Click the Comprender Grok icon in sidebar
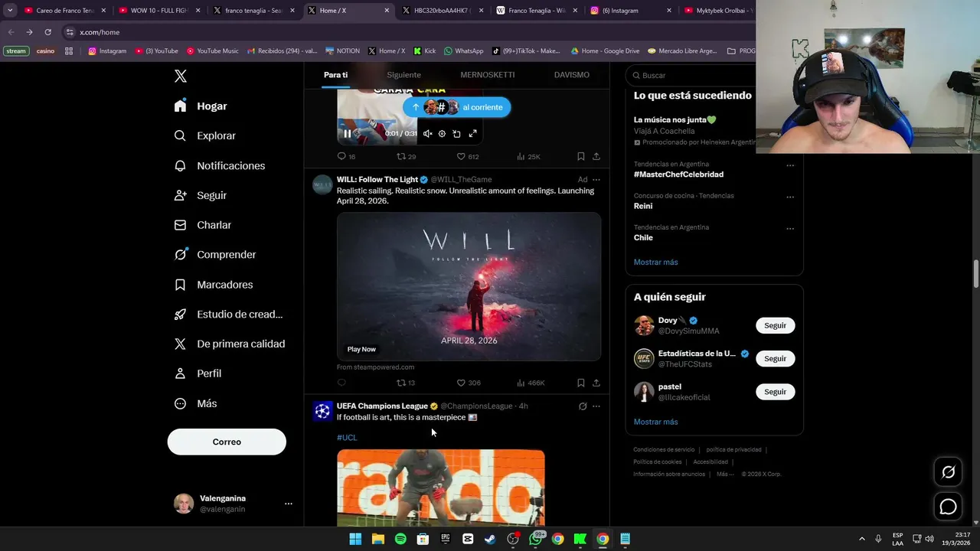The height and width of the screenshot is (551, 980). tap(180, 255)
